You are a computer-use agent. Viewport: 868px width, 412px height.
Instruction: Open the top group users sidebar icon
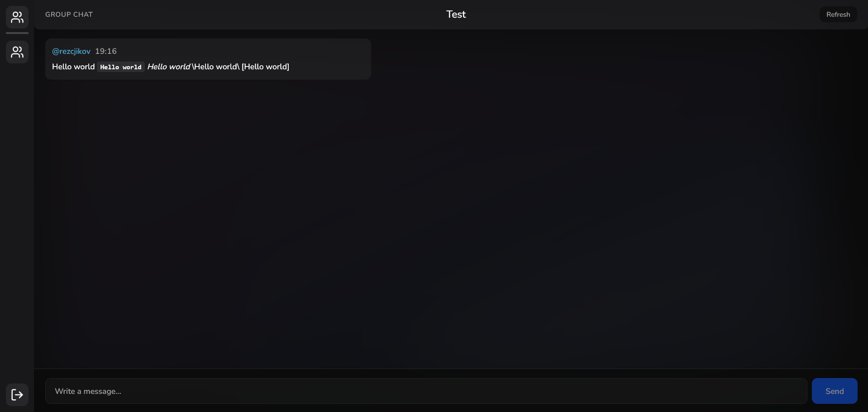pyautogui.click(x=17, y=17)
